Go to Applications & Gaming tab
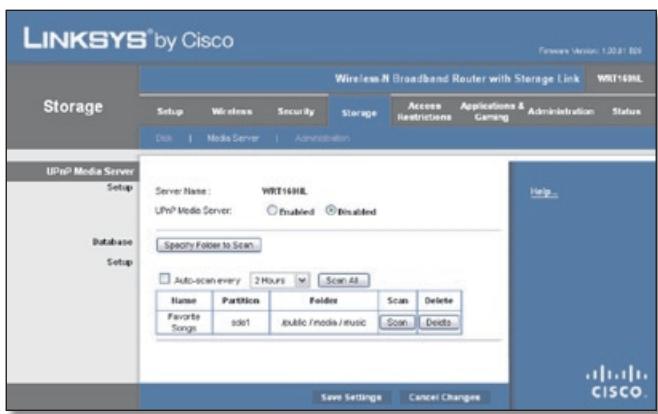 [x=492, y=112]
